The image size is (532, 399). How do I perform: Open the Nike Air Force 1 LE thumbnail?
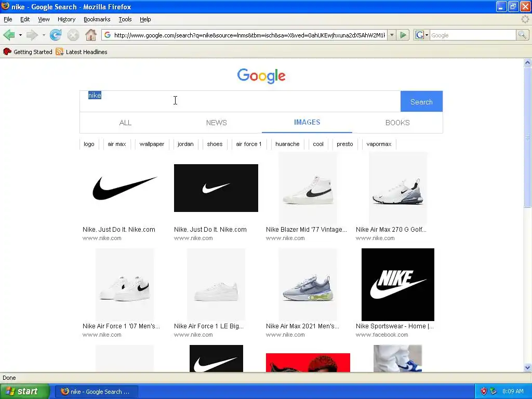click(216, 284)
